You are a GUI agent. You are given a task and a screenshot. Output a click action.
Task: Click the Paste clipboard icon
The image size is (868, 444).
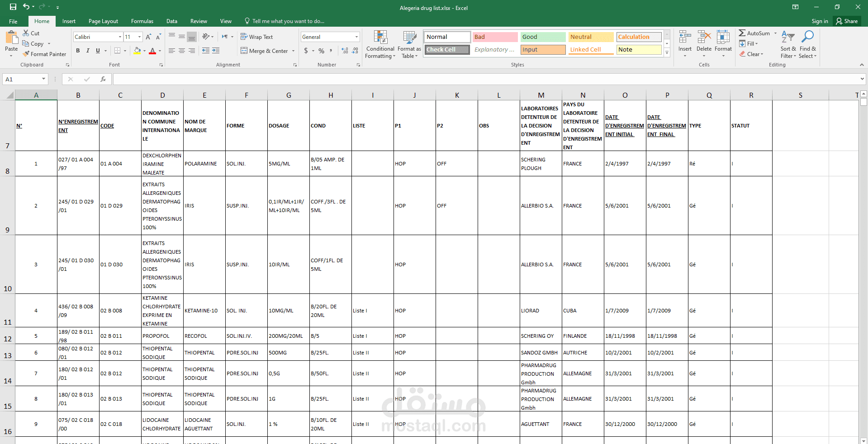(x=11, y=37)
